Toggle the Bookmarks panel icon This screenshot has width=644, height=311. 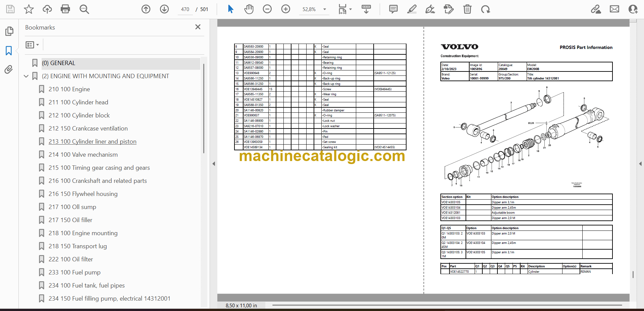click(x=9, y=51)
